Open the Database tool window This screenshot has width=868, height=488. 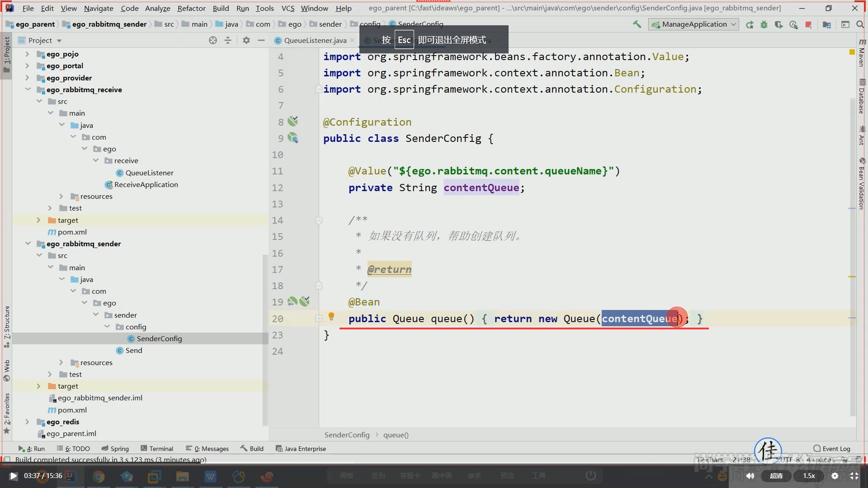coord(862,97)
